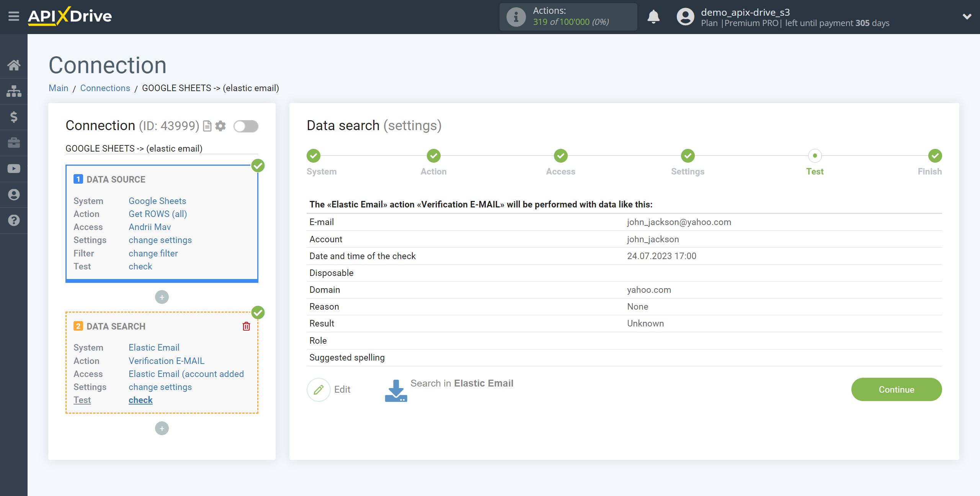
Task: Open the connections sitemap sidebar icon
Action: pos(14,91)
